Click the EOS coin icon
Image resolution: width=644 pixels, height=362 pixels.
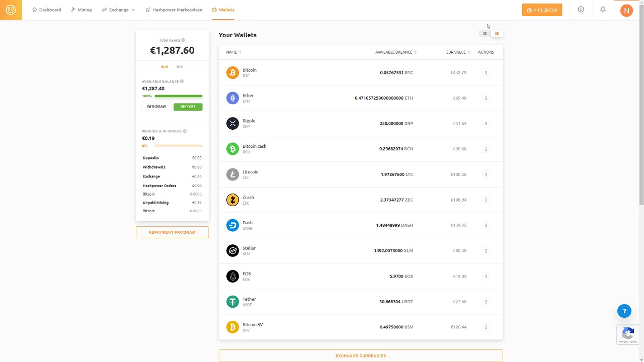(x=232, y=276)
